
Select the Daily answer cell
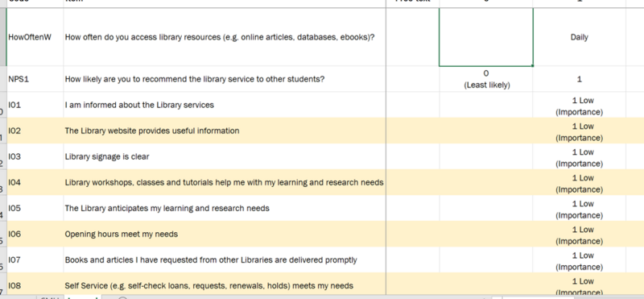[x=579, y=37]
